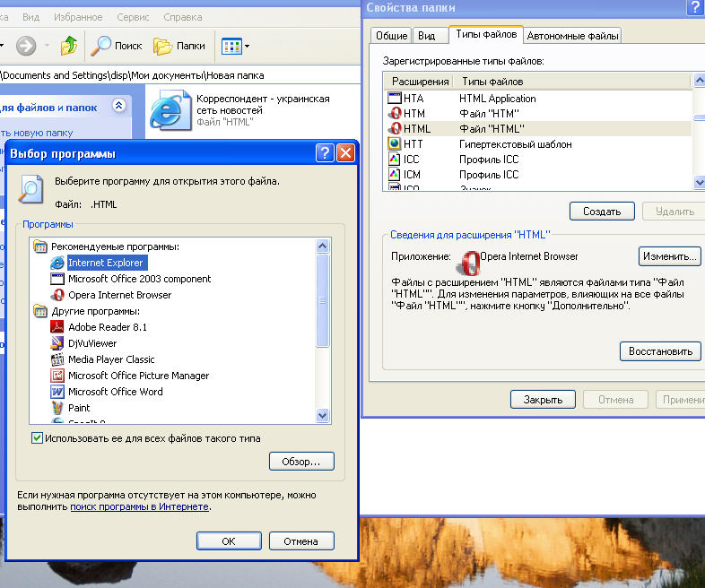Image resolution: width=705 pixels, height=588 pixels.
Task: Open the Автономные файлы tab
Action: point(572,36)
